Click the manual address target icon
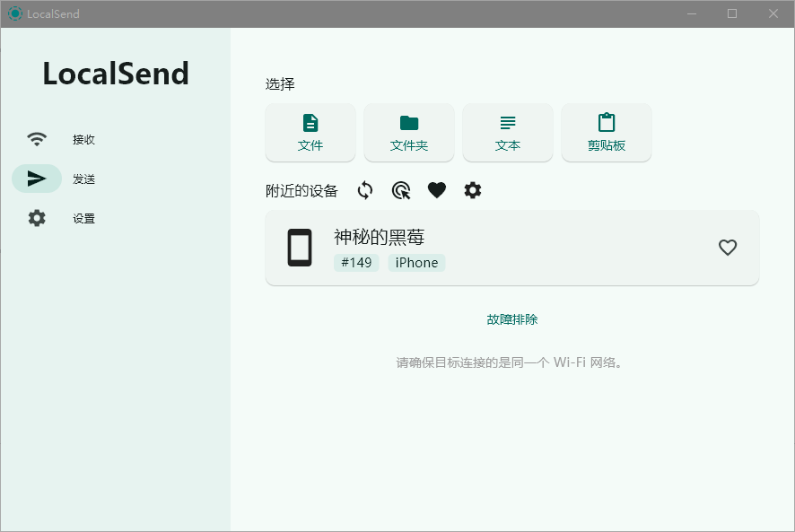The height and width of the screenshot is (532, 795). [x=401, y=191]
